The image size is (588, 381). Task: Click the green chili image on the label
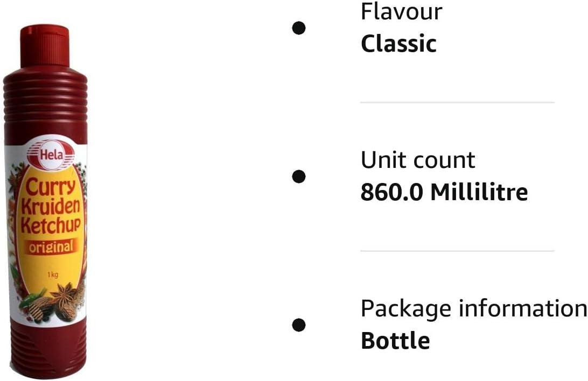[32, 298]
